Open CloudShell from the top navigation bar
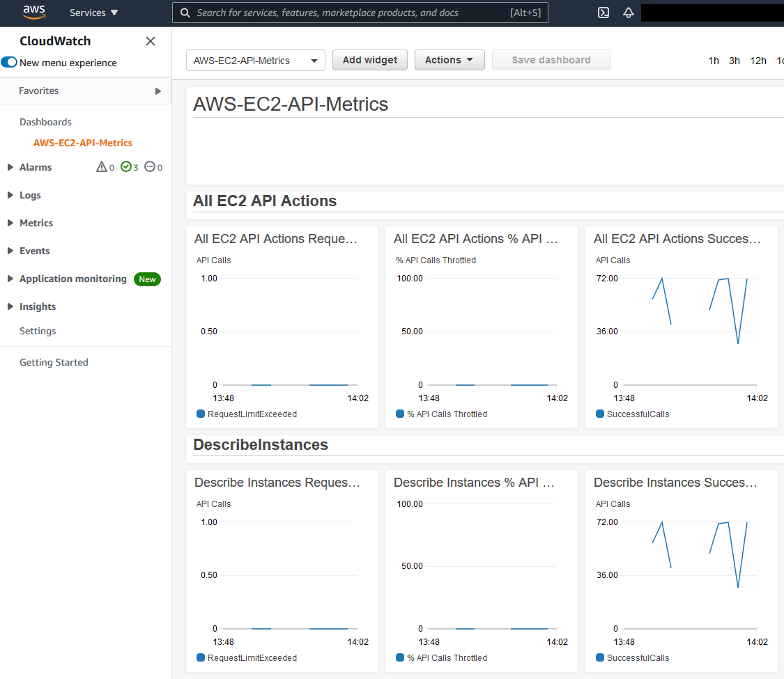784x679 pixels. 603,13
